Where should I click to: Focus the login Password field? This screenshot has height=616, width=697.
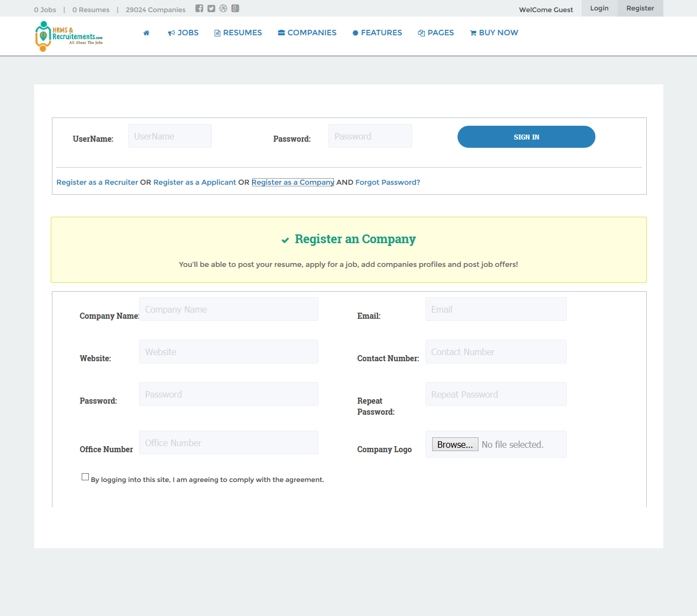click(x=370, y=136)
